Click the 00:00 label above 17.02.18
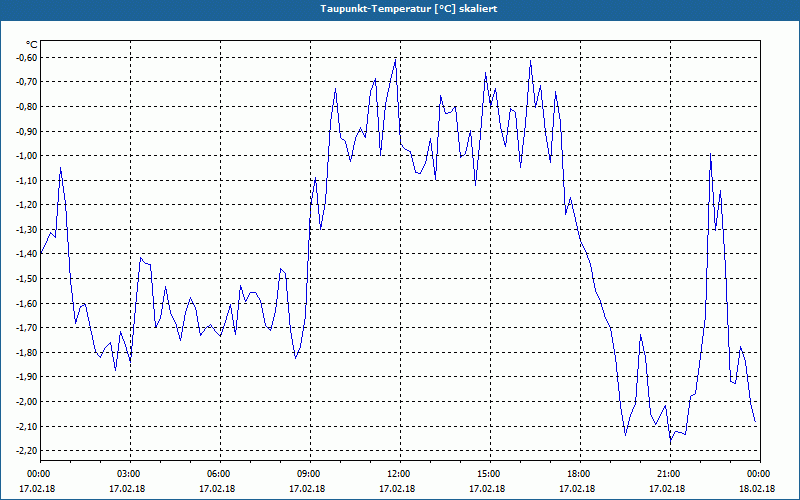800x500 pixels. tap(37, 474)
